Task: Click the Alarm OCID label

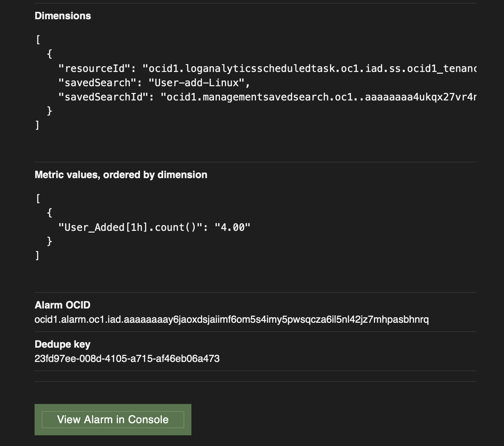Action: (62, 305)
